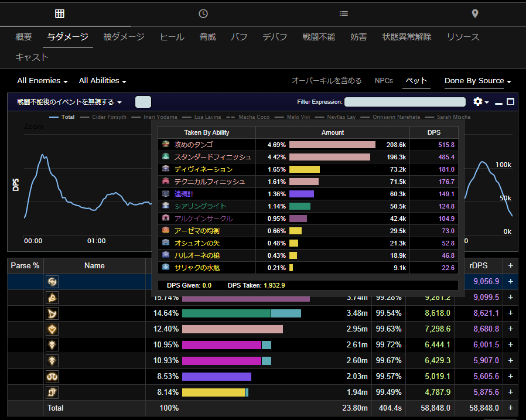The image size is (526, 420).
Task: Switch to the table view icon tab
Action: click(59, 13)
